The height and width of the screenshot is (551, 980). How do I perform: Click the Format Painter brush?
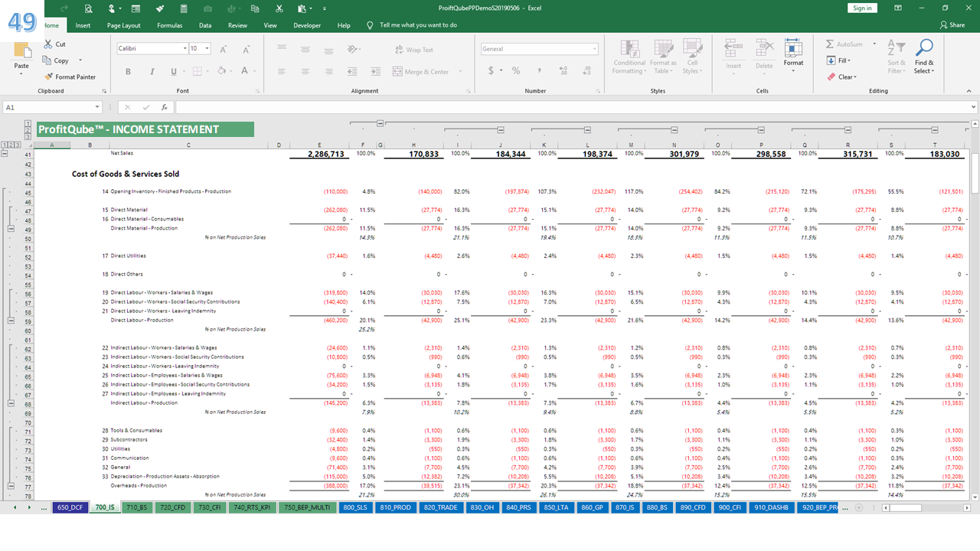49,77
